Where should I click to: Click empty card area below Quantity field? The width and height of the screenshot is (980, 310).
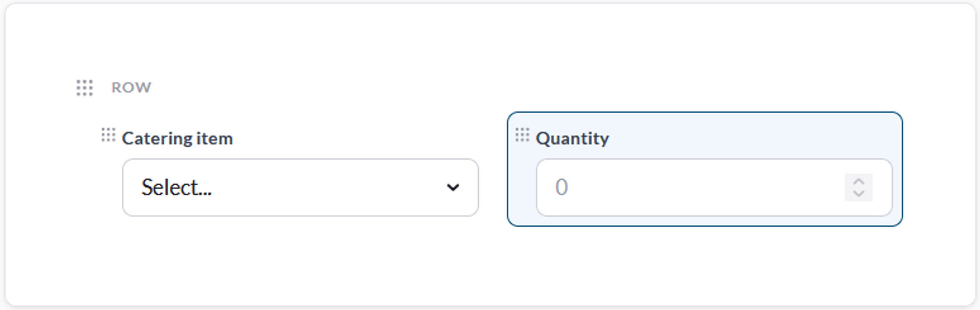[705, 264]
